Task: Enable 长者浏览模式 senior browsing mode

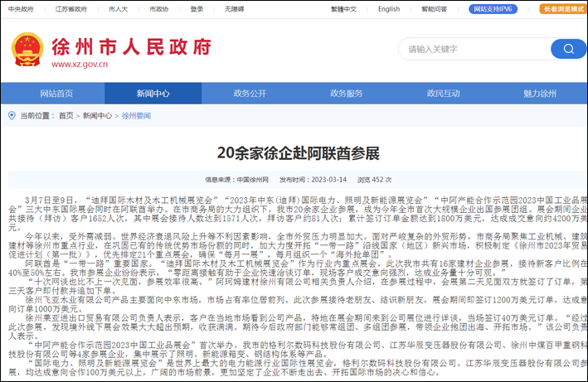Action: pos(564,9)
